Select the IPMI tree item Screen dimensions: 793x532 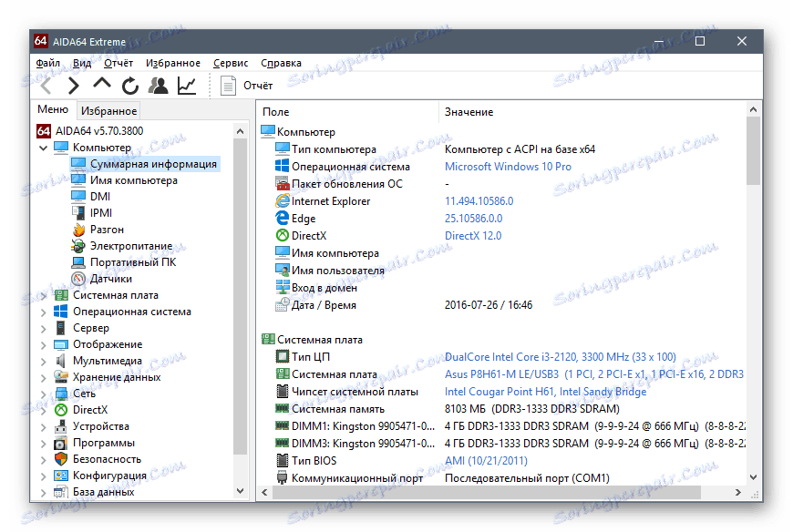(x=100, y=212)
